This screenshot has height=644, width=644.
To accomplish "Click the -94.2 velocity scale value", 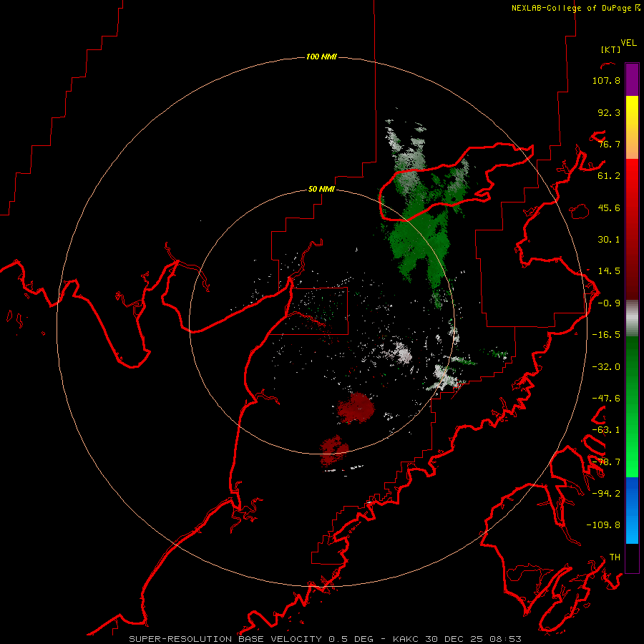I will click(606, 494).
